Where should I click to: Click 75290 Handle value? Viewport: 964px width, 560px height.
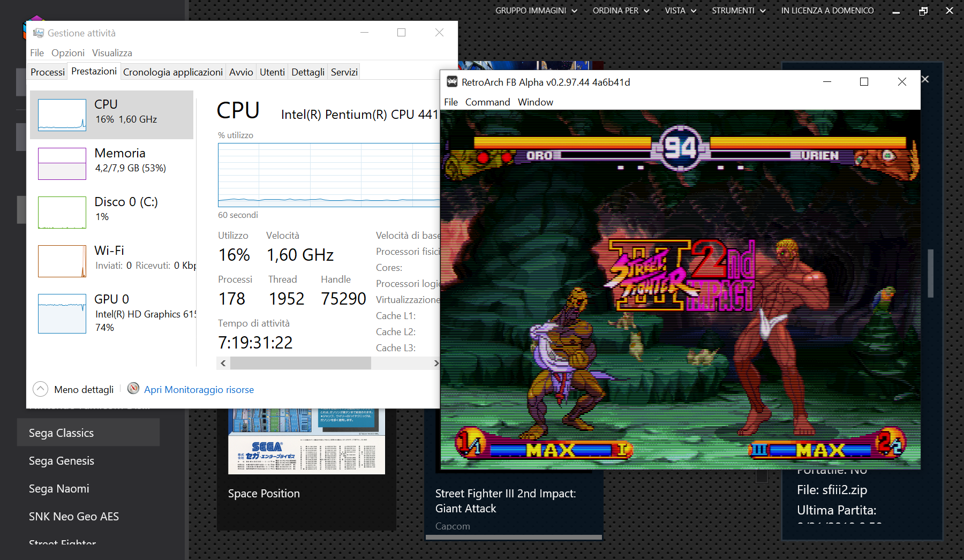(x=343, y=299)
